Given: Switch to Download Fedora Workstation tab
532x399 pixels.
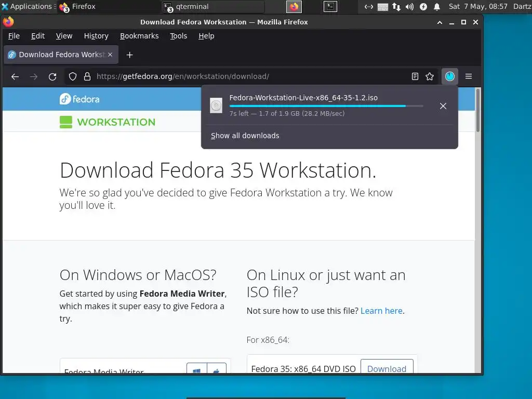Looking at the screenshot, I should click(x=61, y=55).
